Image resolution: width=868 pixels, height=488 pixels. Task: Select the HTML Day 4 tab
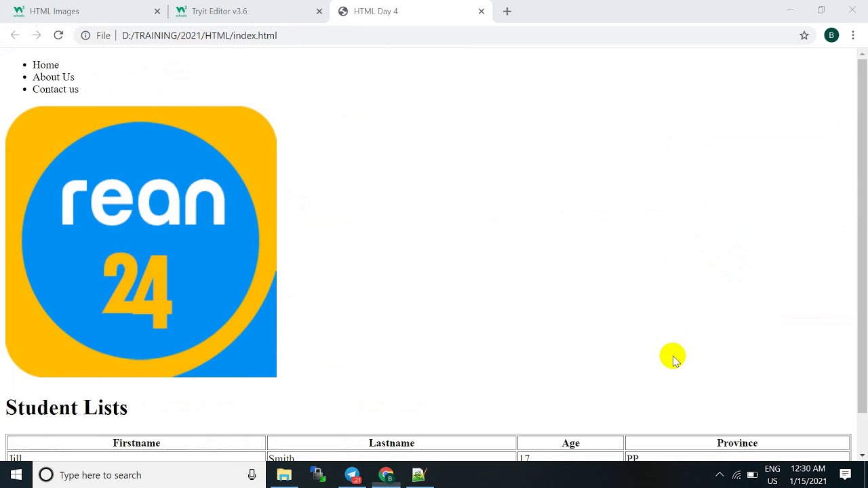point(411,11)
